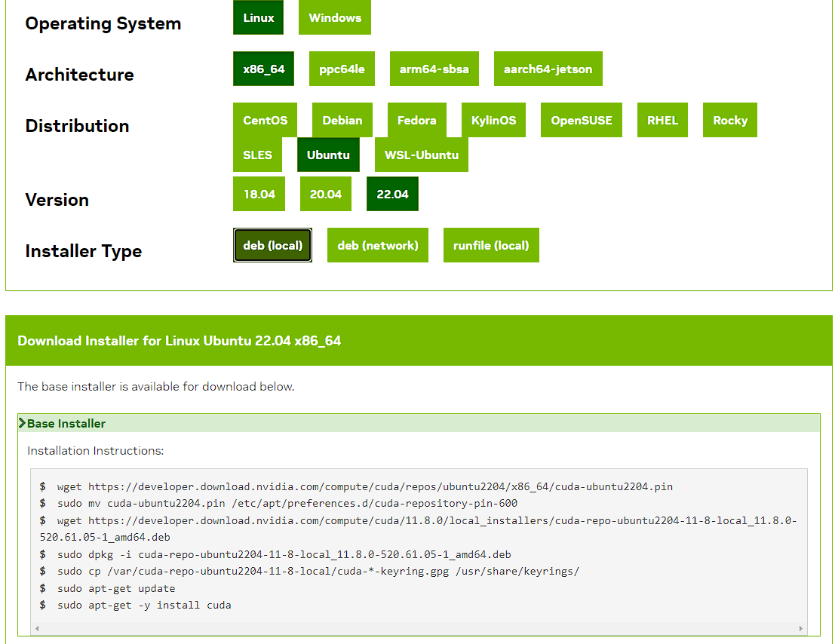This screenshot has height=644, width=835.
Task: Choose the Rocky distribution
Action: pos(729,120)
